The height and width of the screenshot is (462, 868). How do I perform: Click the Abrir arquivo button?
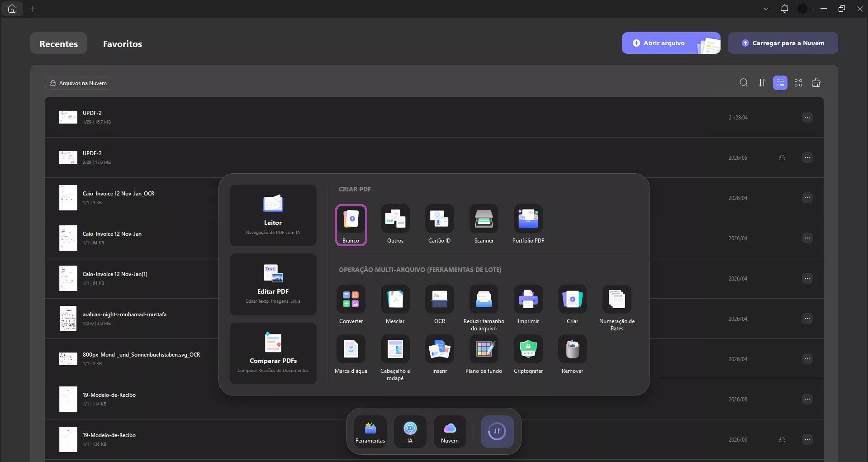[671, 43]
